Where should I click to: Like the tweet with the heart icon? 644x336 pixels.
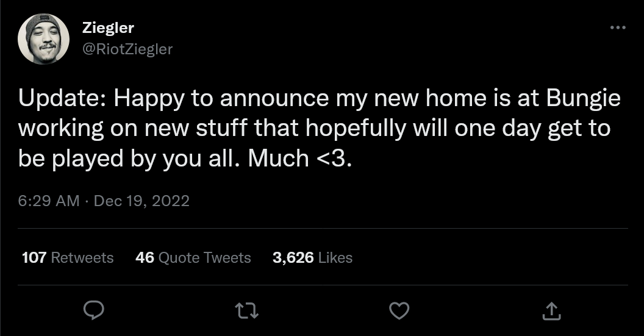399,311
